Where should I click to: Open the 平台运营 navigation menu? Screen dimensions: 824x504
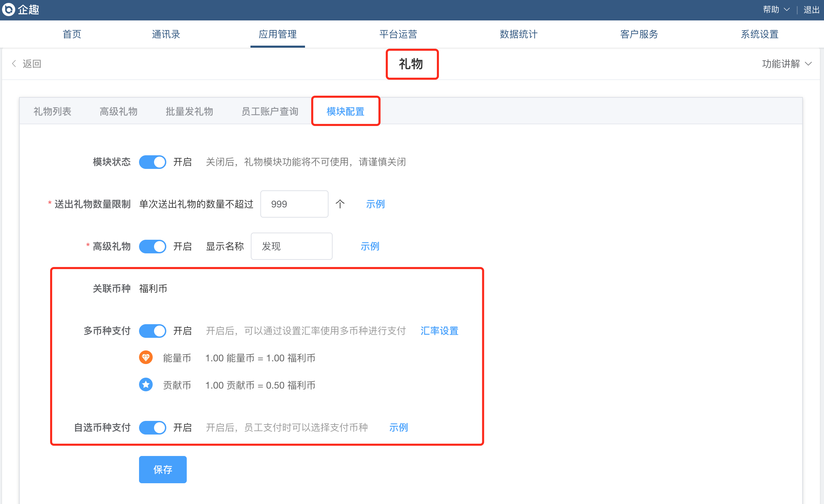(398, 34)
